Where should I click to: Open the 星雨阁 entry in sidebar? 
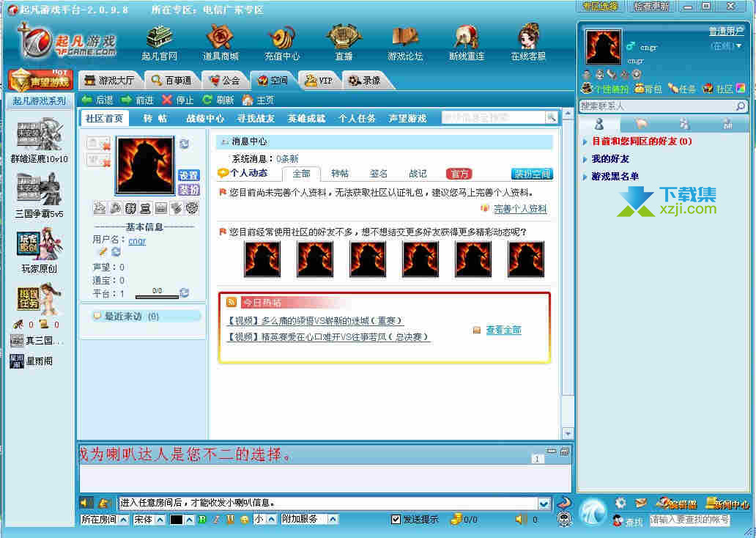click(x=31, y=361)
